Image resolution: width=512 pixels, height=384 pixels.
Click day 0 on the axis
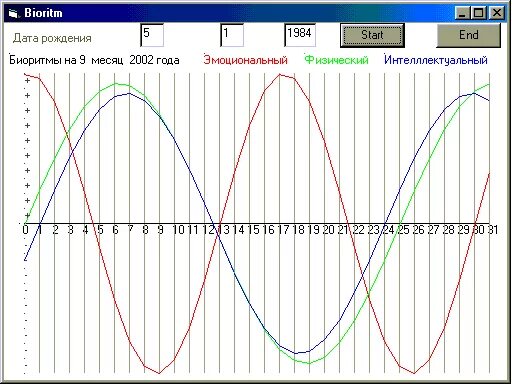point(26,230)
